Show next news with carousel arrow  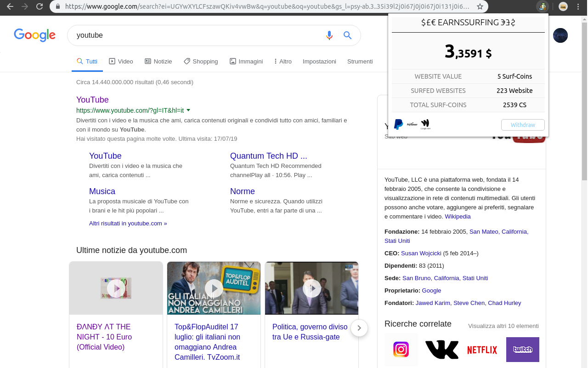tap(359, 328)
